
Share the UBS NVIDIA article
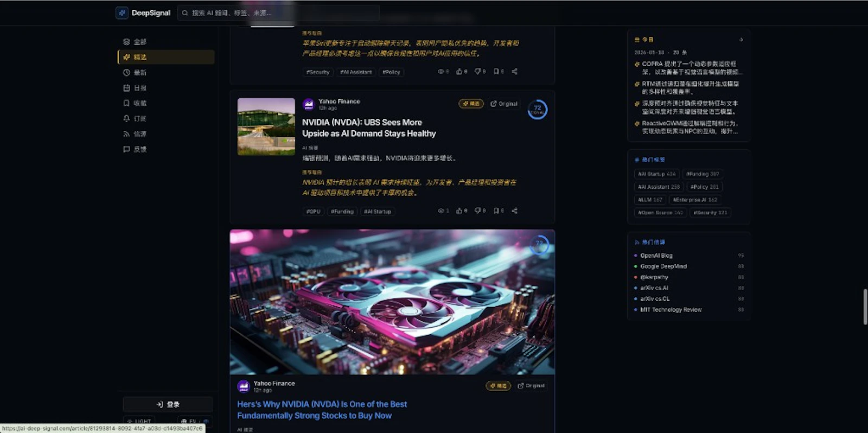pos(514,211)
